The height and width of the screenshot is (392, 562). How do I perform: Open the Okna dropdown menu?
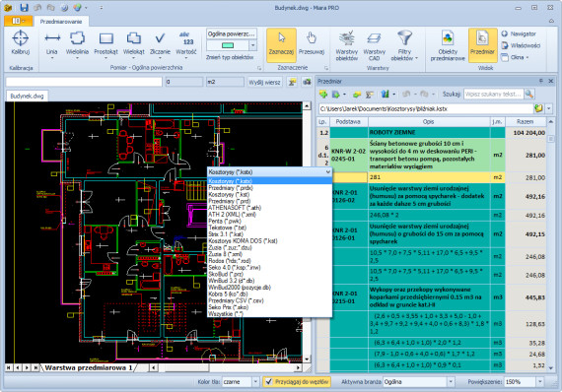pyautogui.click(x=515, y=57)
